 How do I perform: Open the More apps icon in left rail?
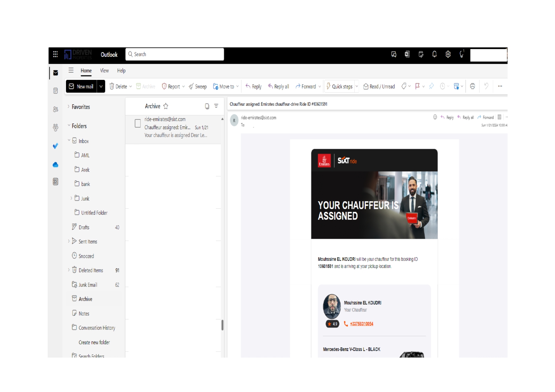[56, 182]
